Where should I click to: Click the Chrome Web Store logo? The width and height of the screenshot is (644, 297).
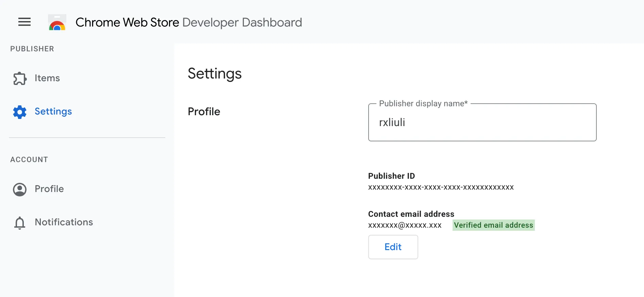click(57, 22)
